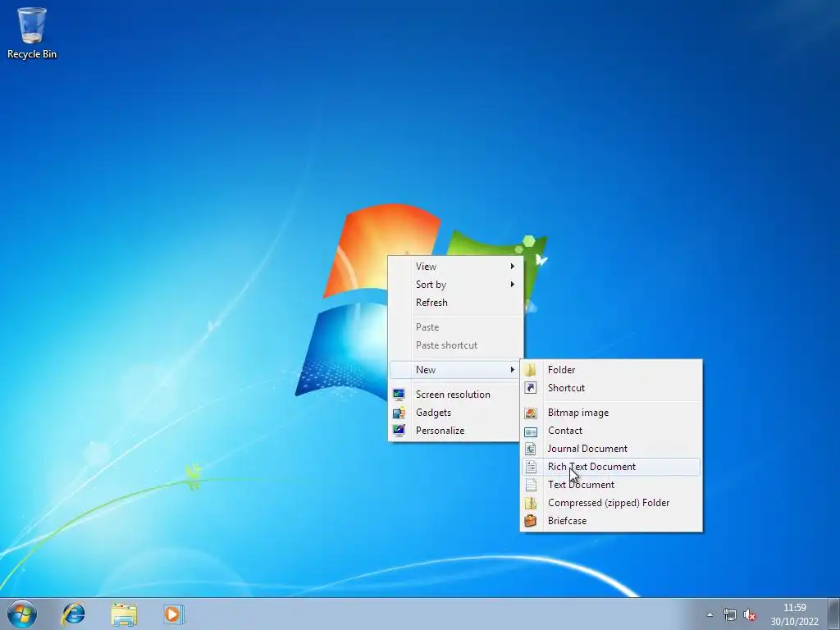840x630 pixels.
Task: Click the Gadgets icon in menu
Action: (x=399, y=413)
